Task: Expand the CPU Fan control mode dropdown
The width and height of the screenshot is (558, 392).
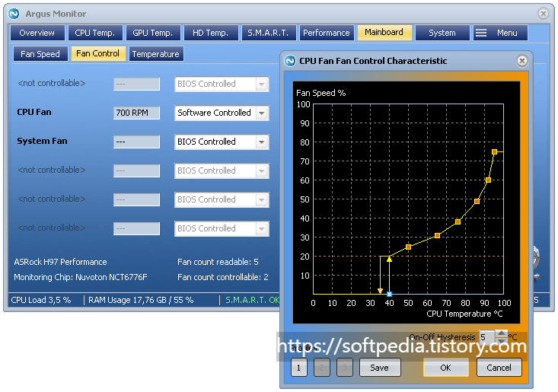Action: (262, 113)
